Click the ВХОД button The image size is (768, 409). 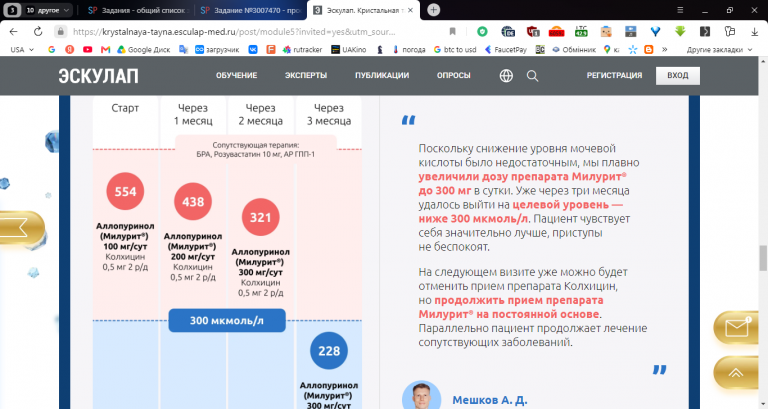click(678, 75)
